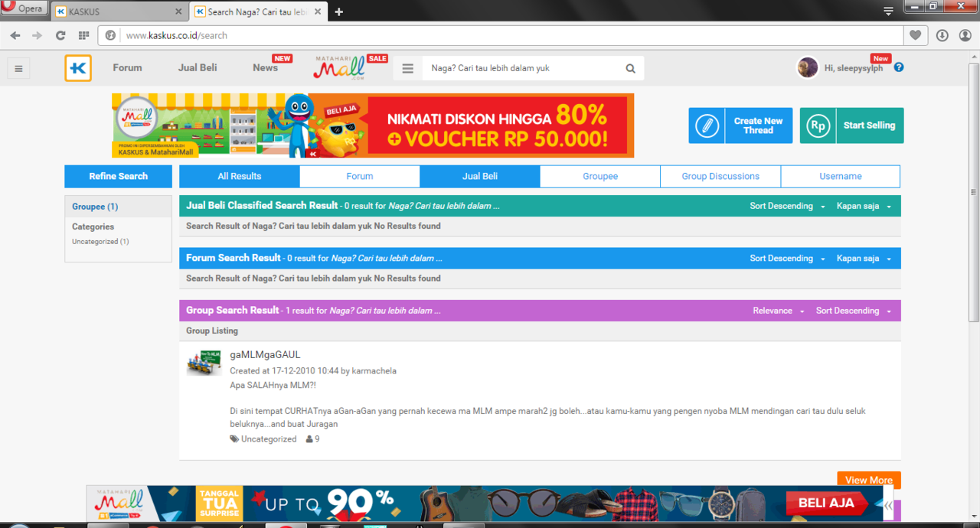
Task: Go forward in browser history
Action: coord(38,35)
